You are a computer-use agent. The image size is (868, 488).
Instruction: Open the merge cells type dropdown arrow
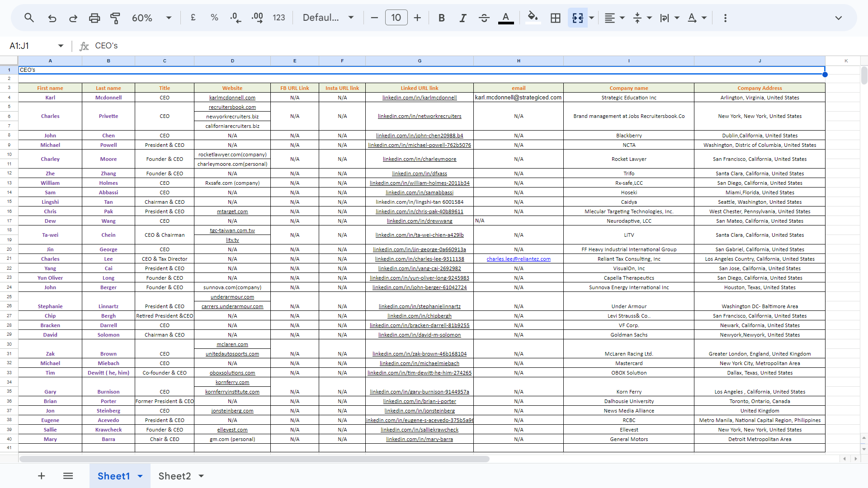(591, 18)
